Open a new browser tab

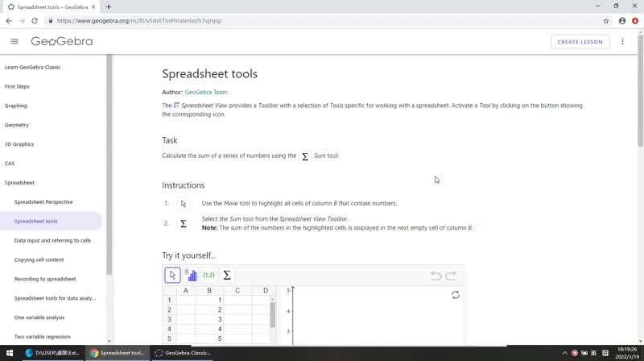pos(109,6)
